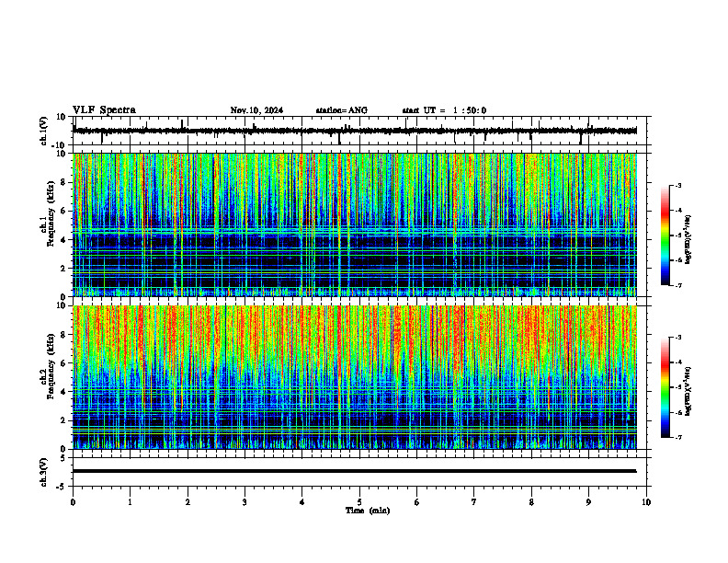Image resolution: width=728 pixels, height=563 pixels.
Task: Click the time axis tick label "5"
Action: pos(359,502)
